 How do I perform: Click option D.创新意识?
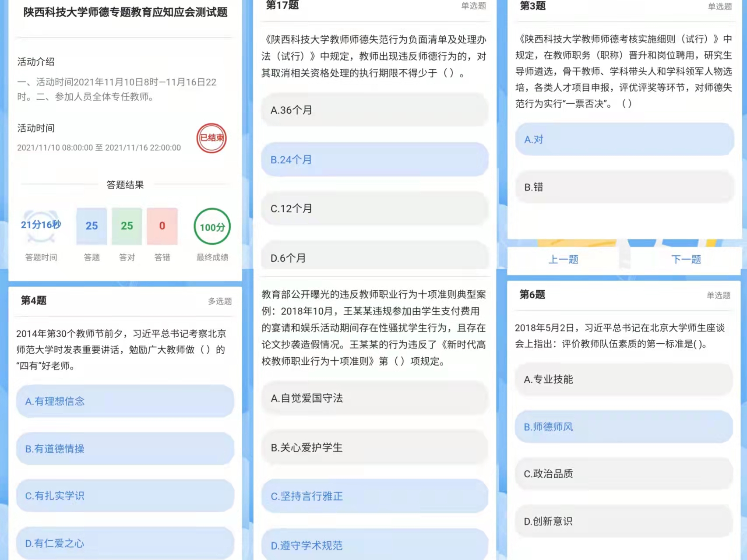point(624,521)
